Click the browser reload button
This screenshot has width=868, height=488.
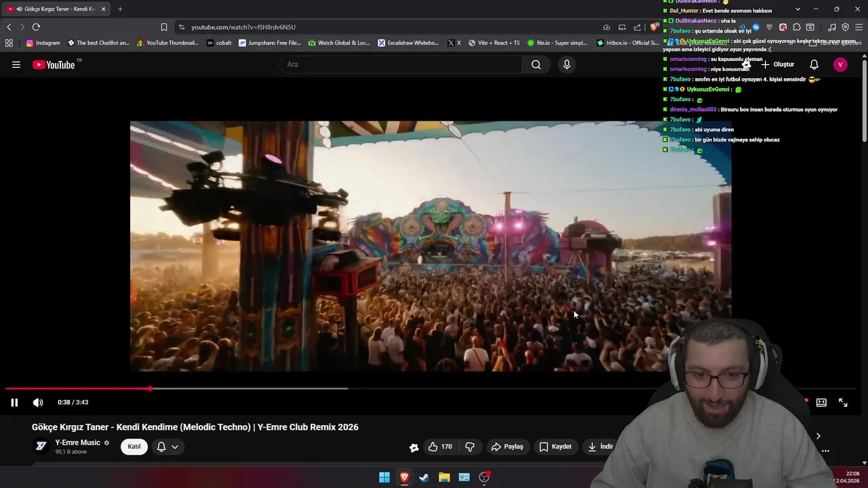point(36,27)
